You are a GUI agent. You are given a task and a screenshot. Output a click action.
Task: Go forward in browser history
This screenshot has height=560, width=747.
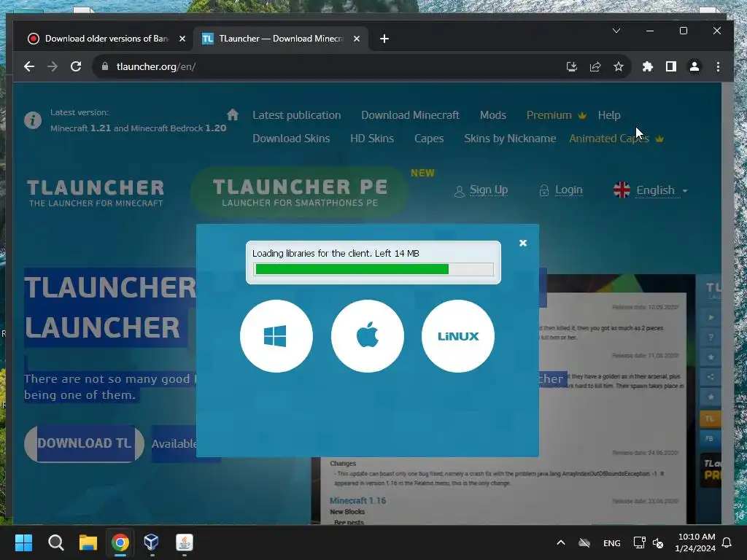[x=53, y=66]
